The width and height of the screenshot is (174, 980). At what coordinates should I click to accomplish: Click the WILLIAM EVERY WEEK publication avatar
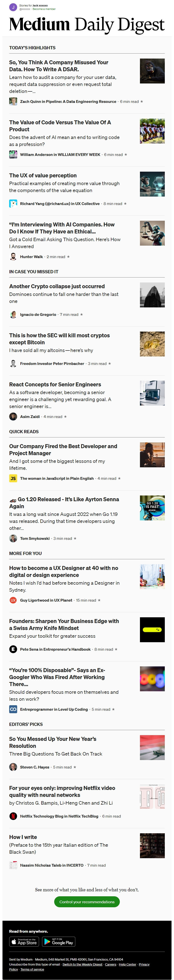click(x=13, y=154)
